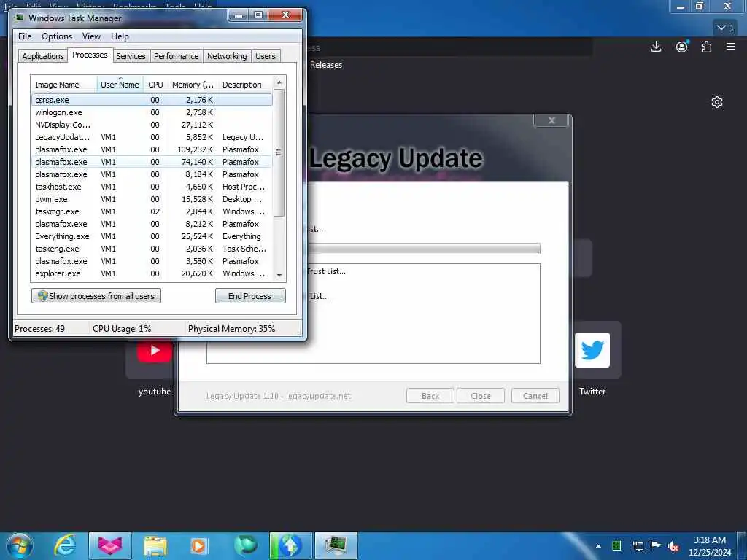
Task: Select plasmafox.exe using 109,232 K
Action: click(152, 149)
